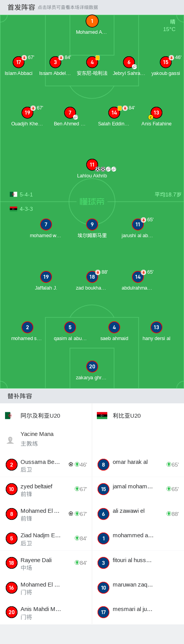Open goalkeeper Mohamed A. number 1 jersey
The width and height of the screenshot is (184, 644).
click(92, 21)
